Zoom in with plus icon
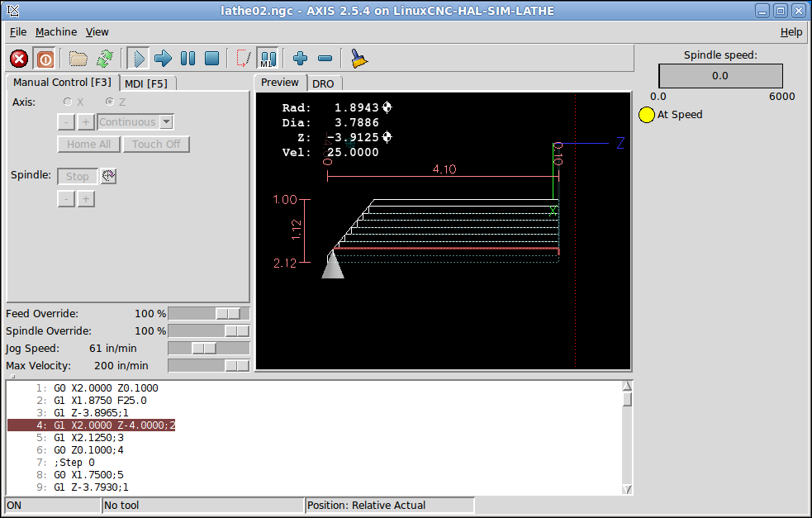The width and height of the screenshot is (812, 518). (301, 59)
